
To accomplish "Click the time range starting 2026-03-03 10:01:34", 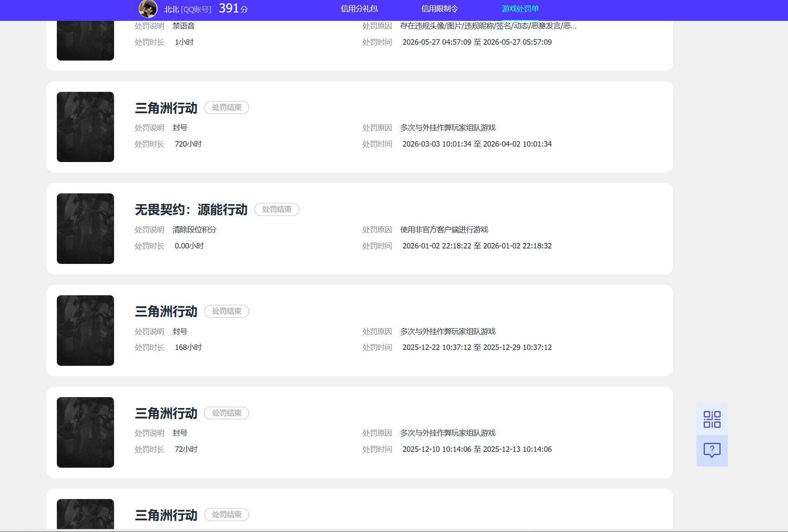I will (x=477, y=144).
